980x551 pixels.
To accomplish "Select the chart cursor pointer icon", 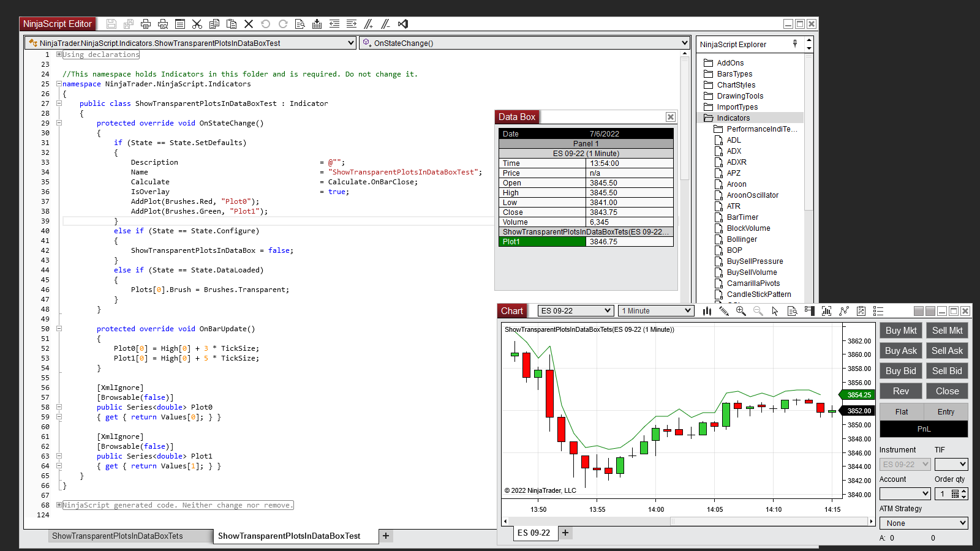I will (775, 311).
